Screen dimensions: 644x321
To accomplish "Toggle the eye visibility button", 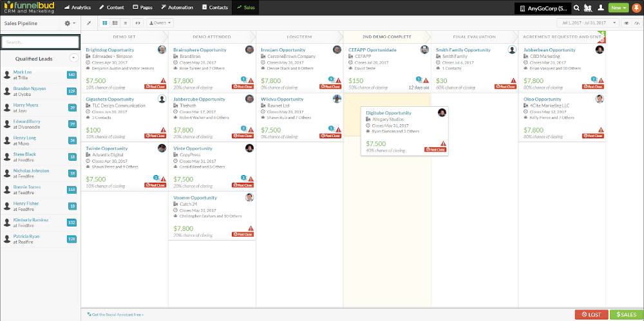I will click(626, 23).
